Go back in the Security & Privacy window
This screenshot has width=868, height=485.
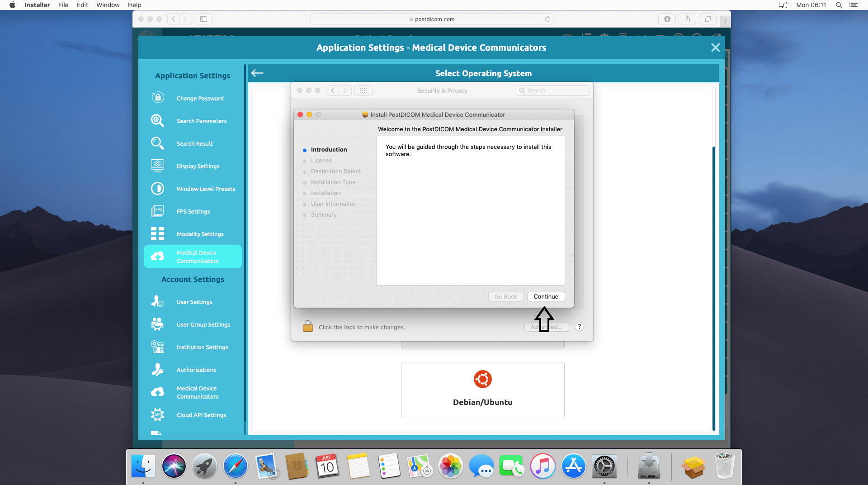pos(332,90)
